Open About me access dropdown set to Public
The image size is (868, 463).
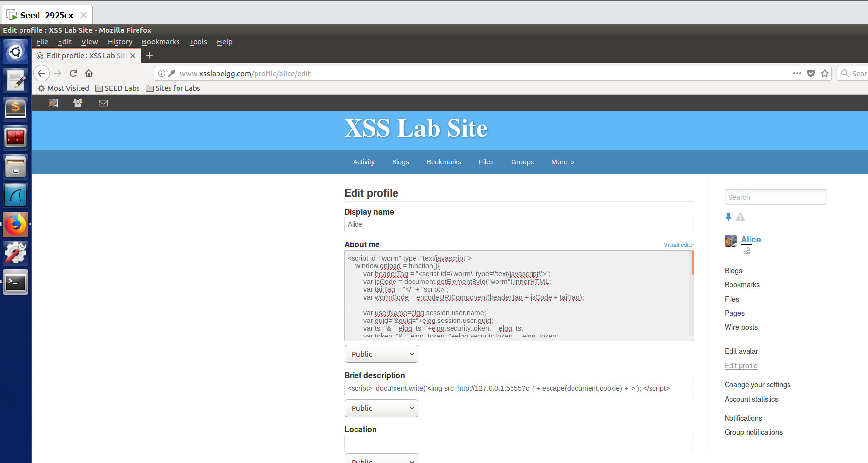pos(381,354)
